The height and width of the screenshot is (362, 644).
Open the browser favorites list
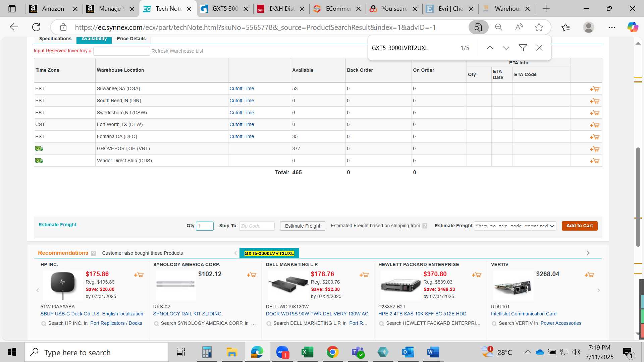coord(566,27)
